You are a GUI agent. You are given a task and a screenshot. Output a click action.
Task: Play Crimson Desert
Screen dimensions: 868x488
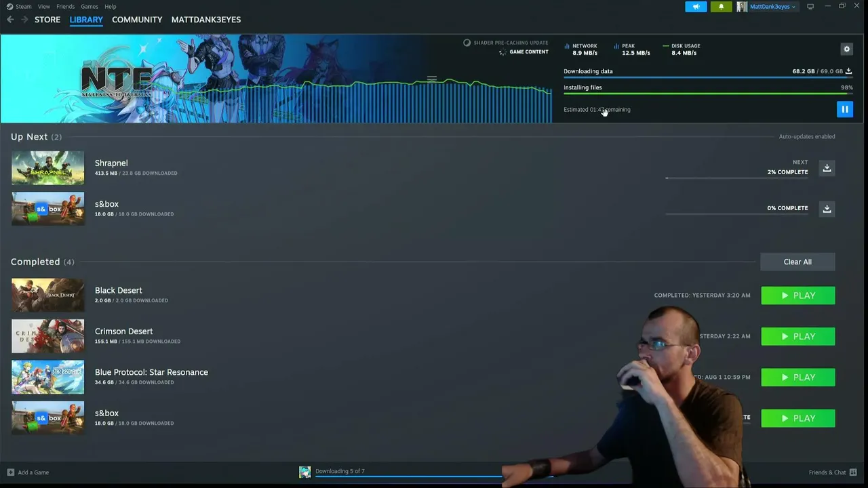coord(798,336)
